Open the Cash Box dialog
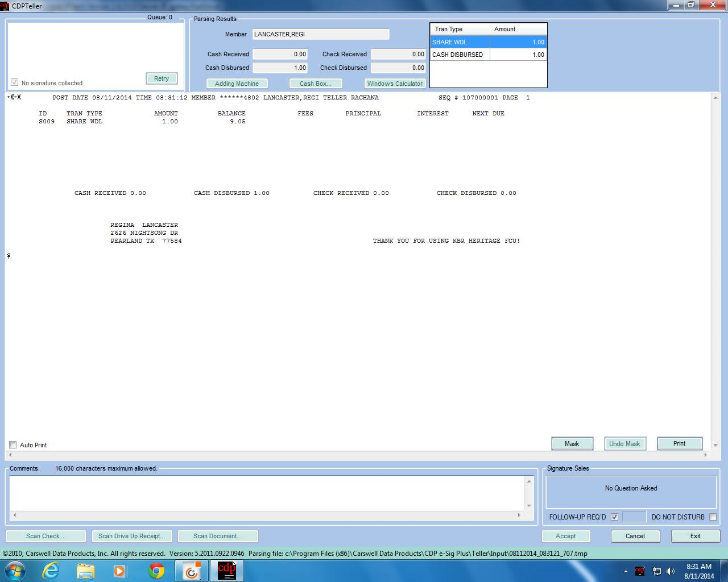This screenshot has width=728, height=582. (x=315, y=84)
